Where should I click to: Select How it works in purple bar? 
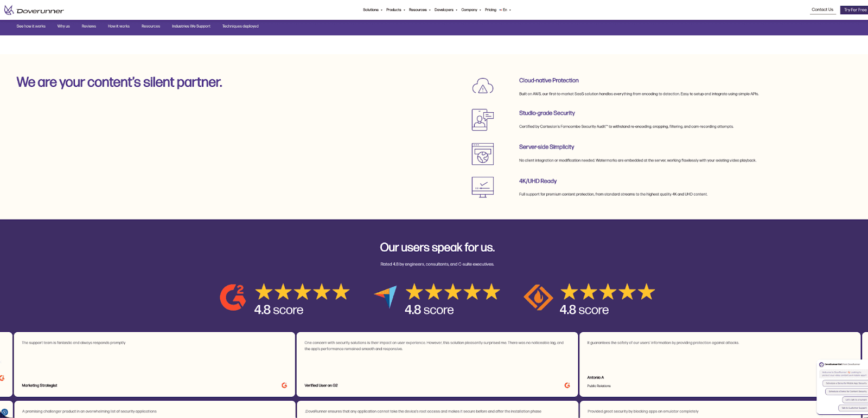coord(119,26)
